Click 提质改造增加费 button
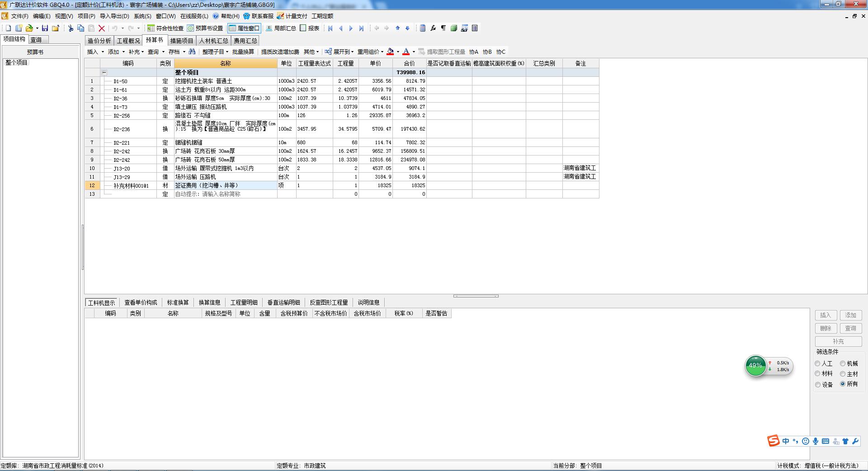Image resolution: width=868 pixels, height=471 pixels. tap(280, 52)
